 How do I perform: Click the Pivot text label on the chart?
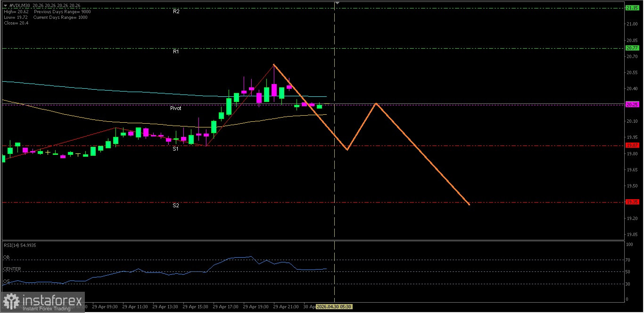pyautogui.click(x=175, y=108)
